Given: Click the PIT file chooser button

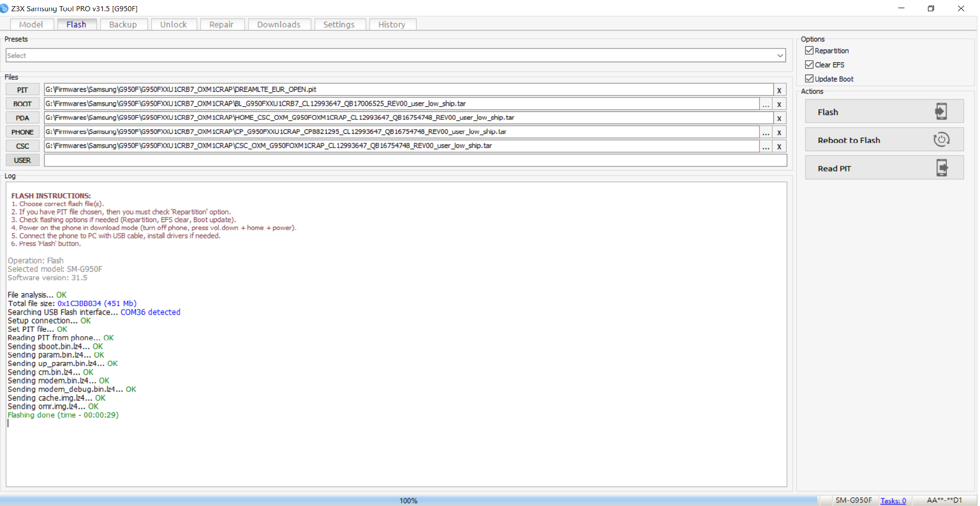Looking at the screenshot, I should pos(22,90).
